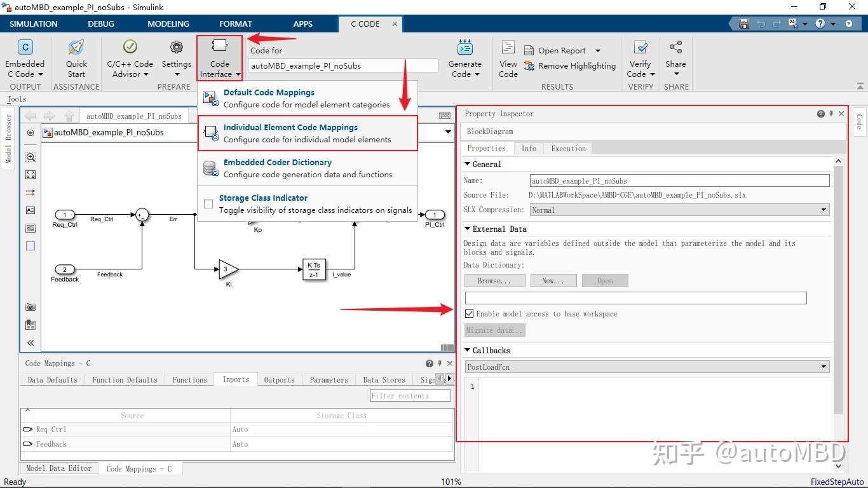
Task: Switch to the MODELING tab
Action: (x=168, y=24)
